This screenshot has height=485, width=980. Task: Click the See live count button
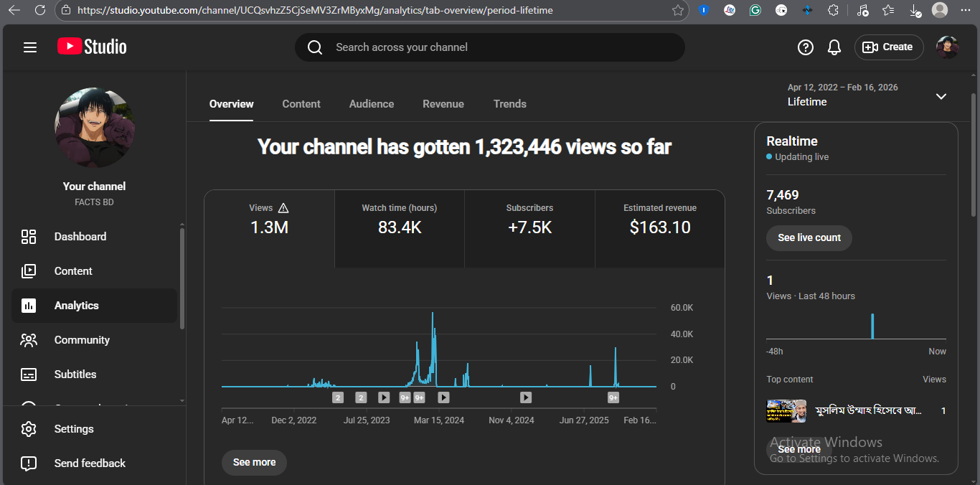point(809,238)
